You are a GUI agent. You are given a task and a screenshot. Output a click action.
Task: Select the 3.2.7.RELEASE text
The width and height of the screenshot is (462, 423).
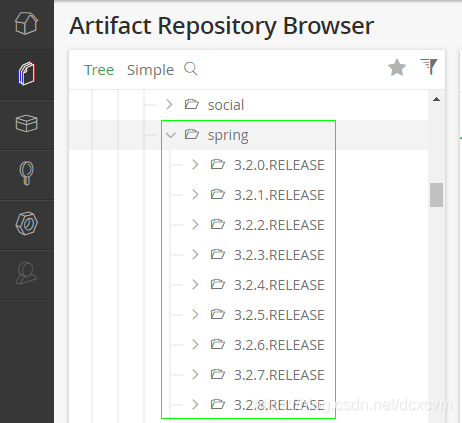click(279, 375)
